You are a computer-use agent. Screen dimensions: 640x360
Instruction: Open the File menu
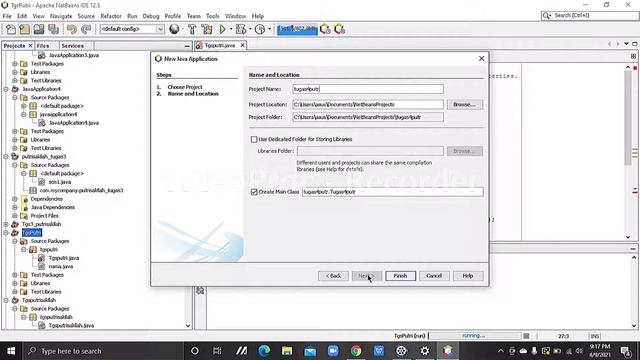(x=7, y=16)
